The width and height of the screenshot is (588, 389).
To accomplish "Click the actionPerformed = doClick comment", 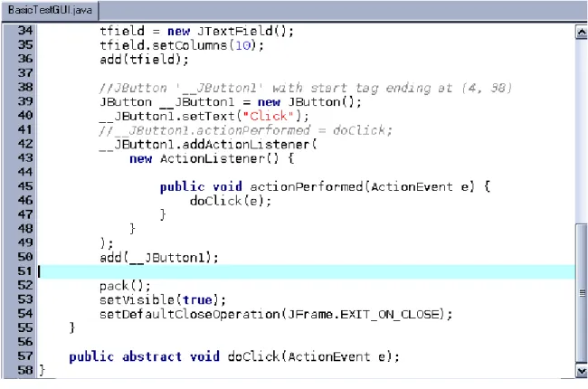I will click(x=246, y=130).
